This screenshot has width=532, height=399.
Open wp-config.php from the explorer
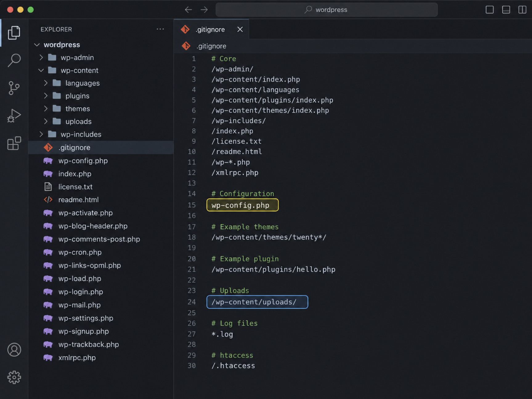click(101, 161)
